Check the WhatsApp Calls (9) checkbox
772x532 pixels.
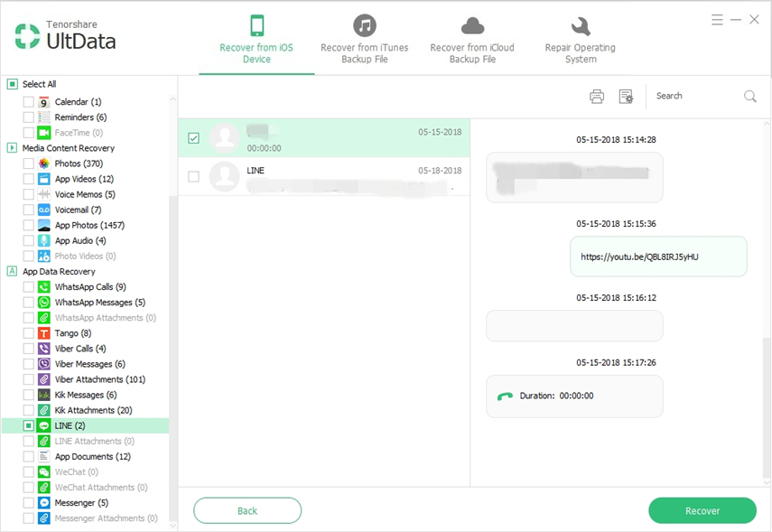(x=29, y=286)
